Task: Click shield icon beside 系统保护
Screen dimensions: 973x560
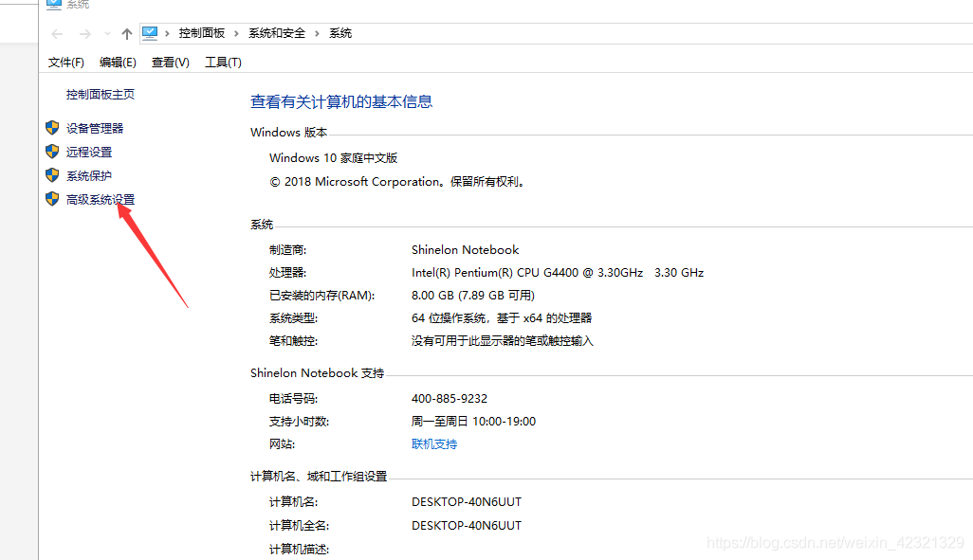Action: tap(52, 175)
